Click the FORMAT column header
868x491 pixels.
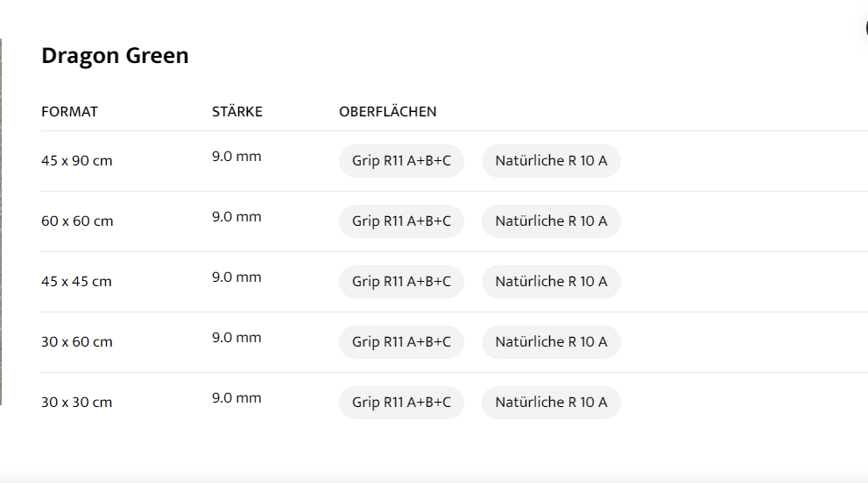tap(69, 112)
